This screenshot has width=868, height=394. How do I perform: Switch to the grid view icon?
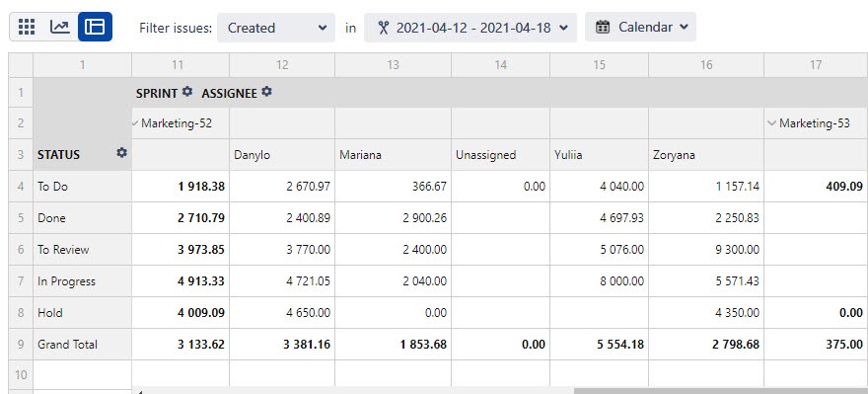coord(27,27)
